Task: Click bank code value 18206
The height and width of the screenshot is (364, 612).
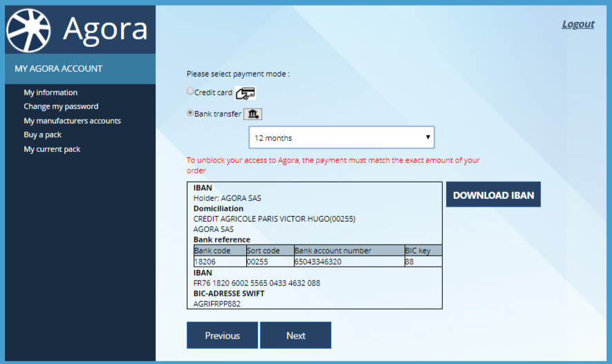Action: [205, 262]
